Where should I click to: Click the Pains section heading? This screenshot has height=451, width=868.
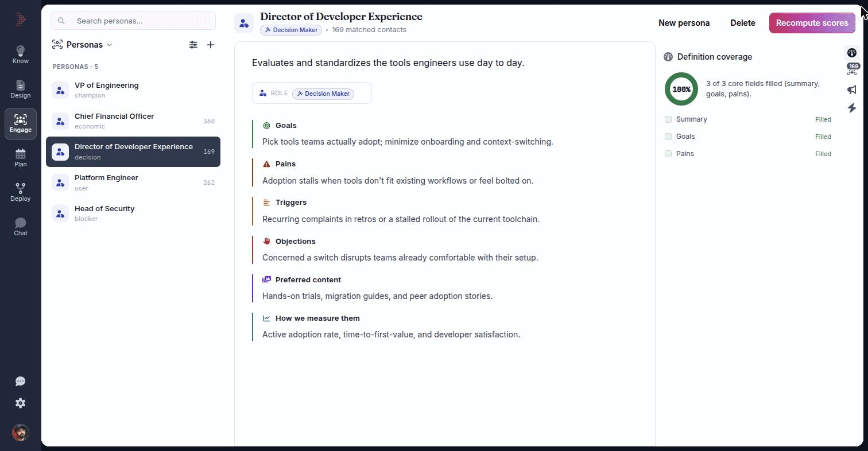pos(285,164)
